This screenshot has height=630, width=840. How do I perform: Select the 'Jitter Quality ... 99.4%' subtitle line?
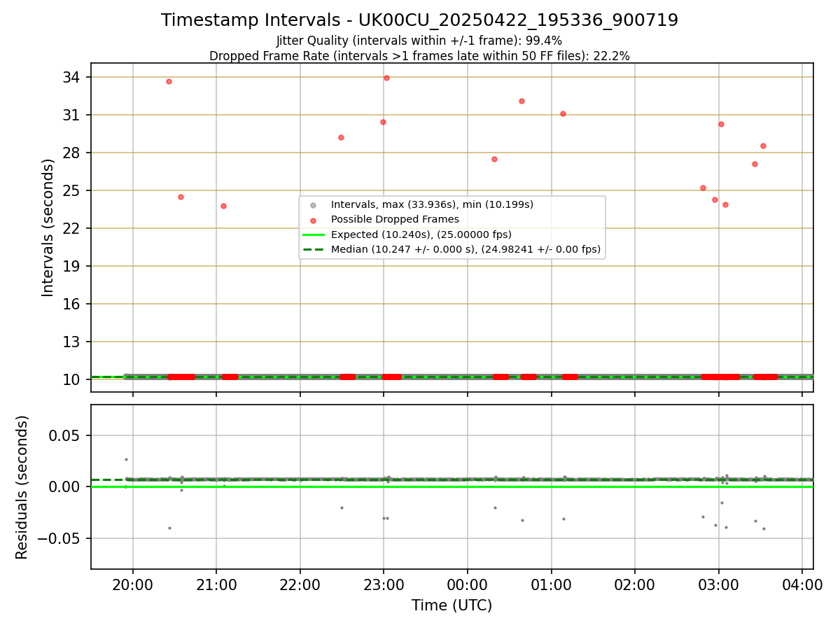pyautogui.click(x=419, y=41)
